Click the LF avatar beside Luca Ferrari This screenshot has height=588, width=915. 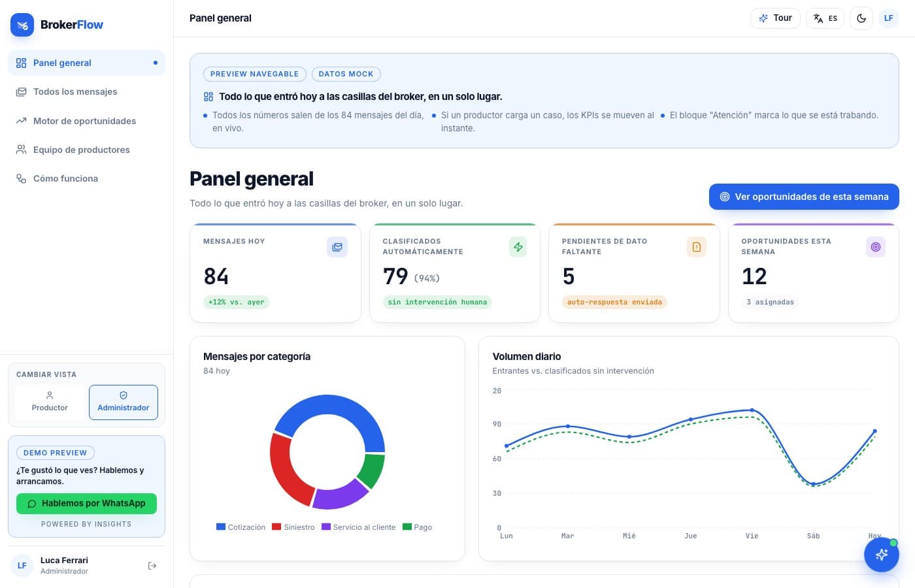coord(22,566)
